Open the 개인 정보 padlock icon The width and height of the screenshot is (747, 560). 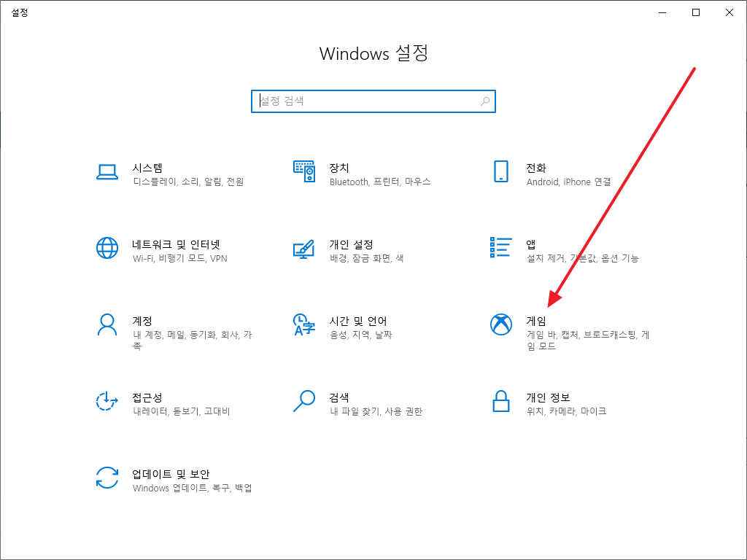point(500,401)
